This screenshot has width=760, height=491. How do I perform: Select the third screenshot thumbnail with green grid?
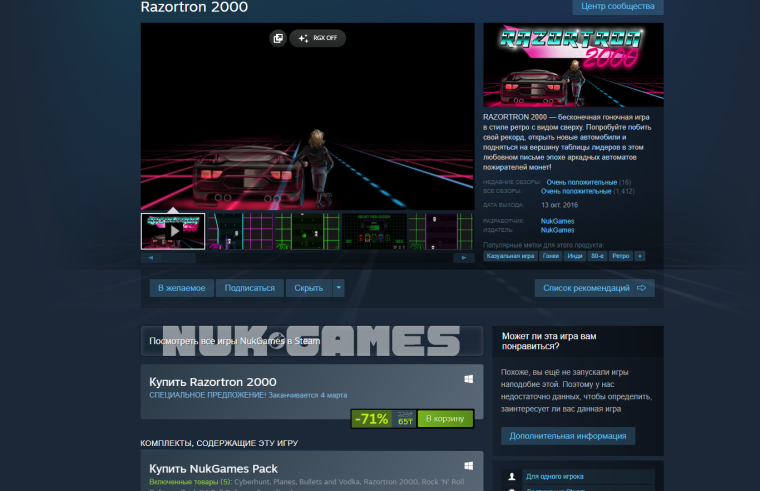click(x=307, y=231)
